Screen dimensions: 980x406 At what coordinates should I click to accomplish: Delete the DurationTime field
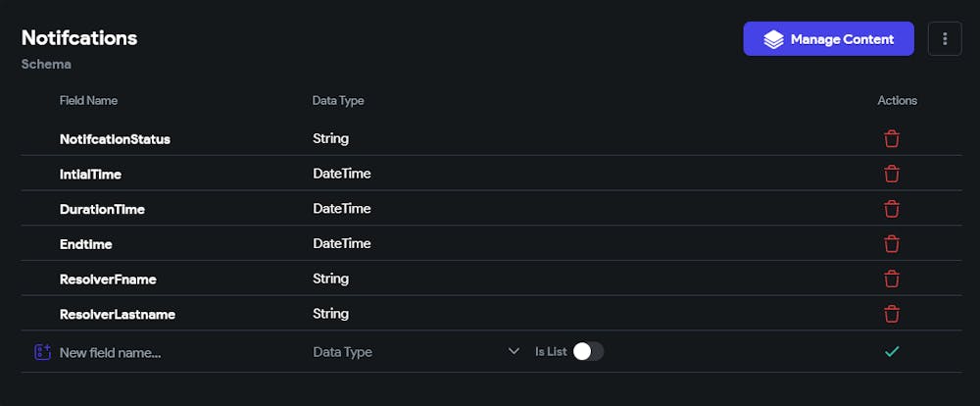892,209
